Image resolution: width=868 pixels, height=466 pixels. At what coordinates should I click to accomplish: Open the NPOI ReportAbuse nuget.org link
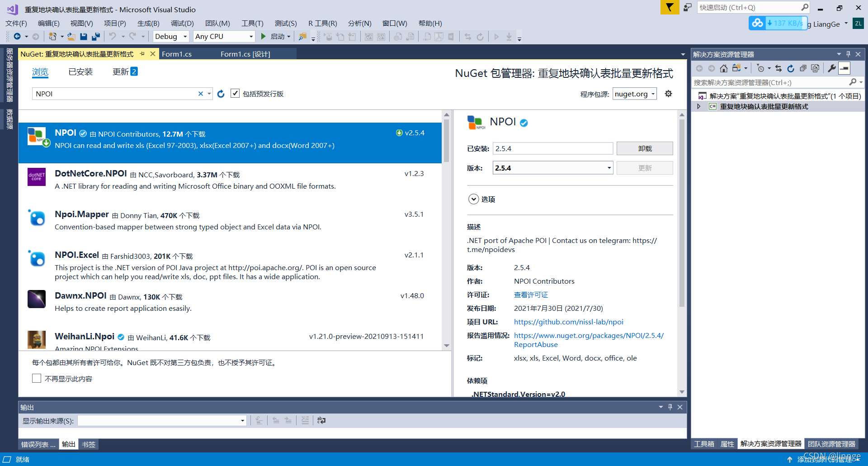click(589, 340)
